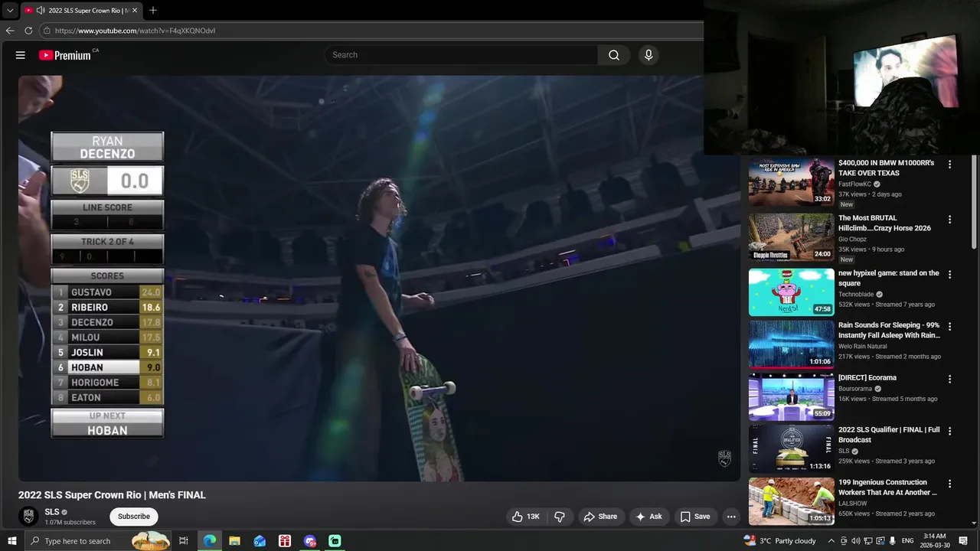
Task: Open 199 Ingenious Construction Workers title
Action: coord(887,487)
